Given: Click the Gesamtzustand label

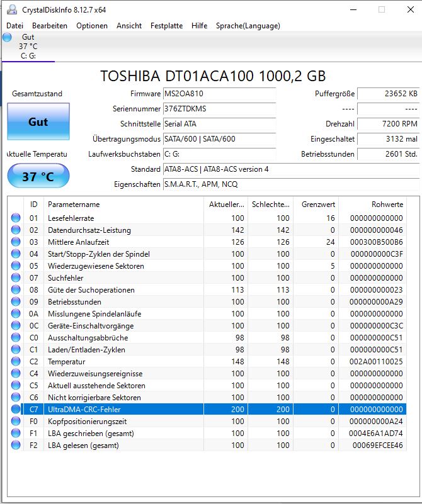Looking at the screenshot, I should [37, 94].
